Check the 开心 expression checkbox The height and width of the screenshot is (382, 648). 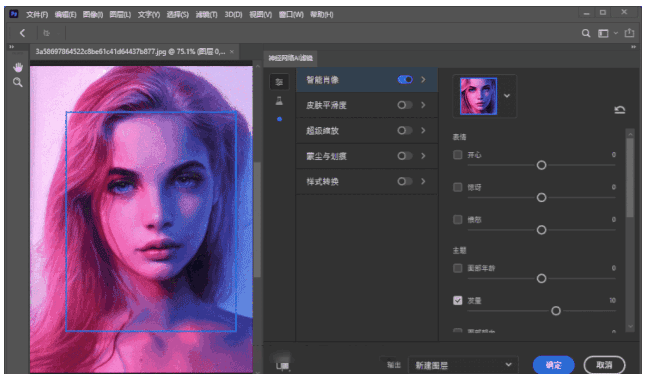pos(457,155)
